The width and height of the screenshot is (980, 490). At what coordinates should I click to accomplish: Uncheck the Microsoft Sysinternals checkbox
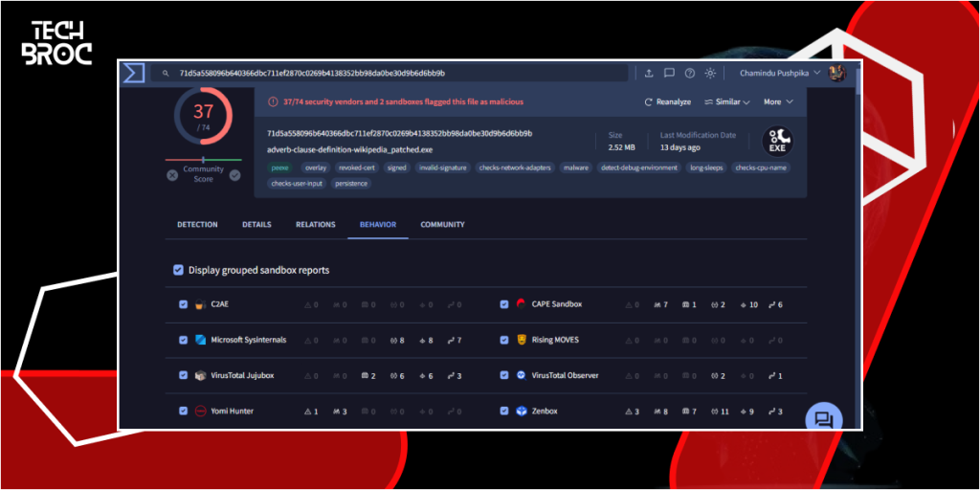(x=183, y=340)
